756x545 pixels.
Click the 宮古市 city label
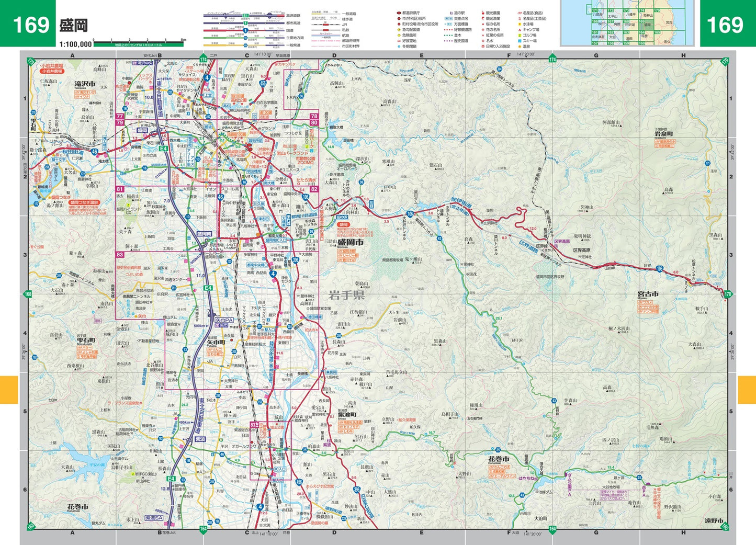click(648, 294)
